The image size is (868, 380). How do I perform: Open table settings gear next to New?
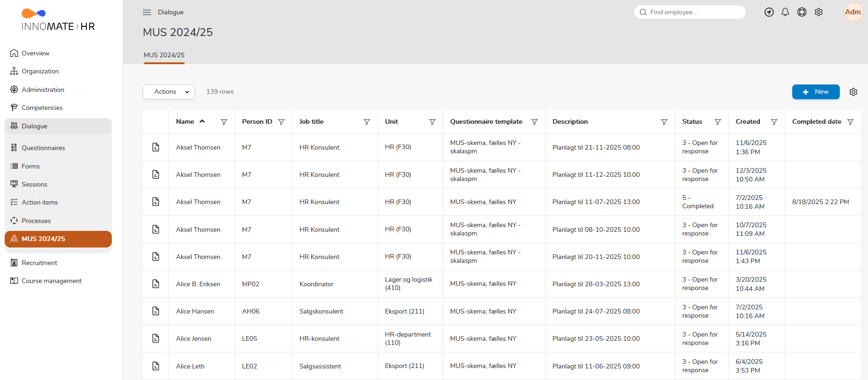click(853, 92)
